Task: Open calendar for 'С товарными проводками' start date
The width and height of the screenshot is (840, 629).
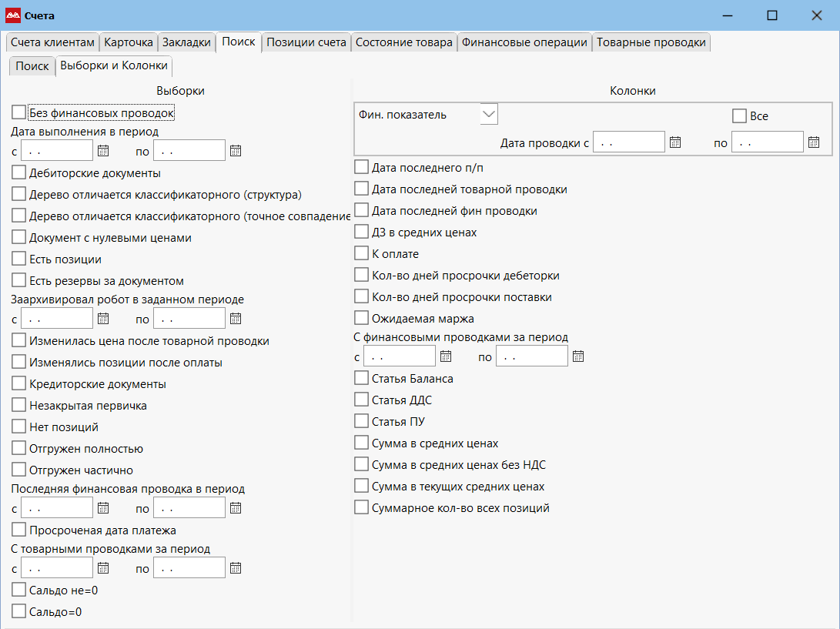Action: [x=103, y=568]
